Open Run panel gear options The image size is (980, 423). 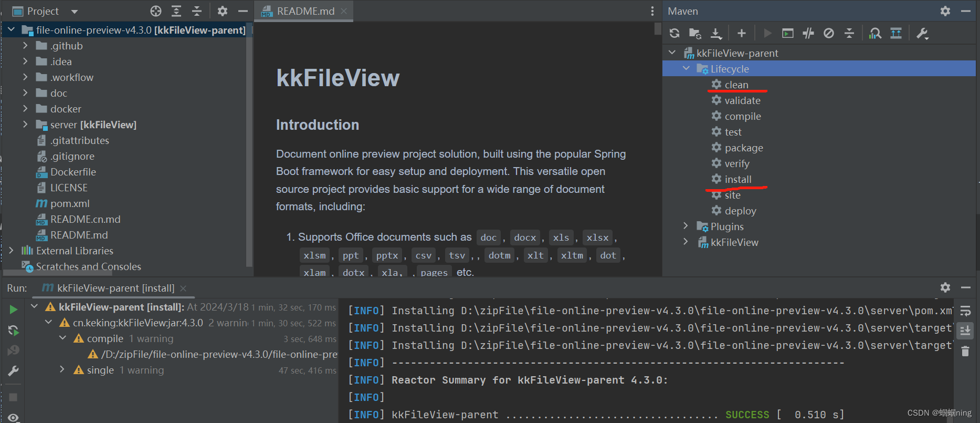[945, 287]
